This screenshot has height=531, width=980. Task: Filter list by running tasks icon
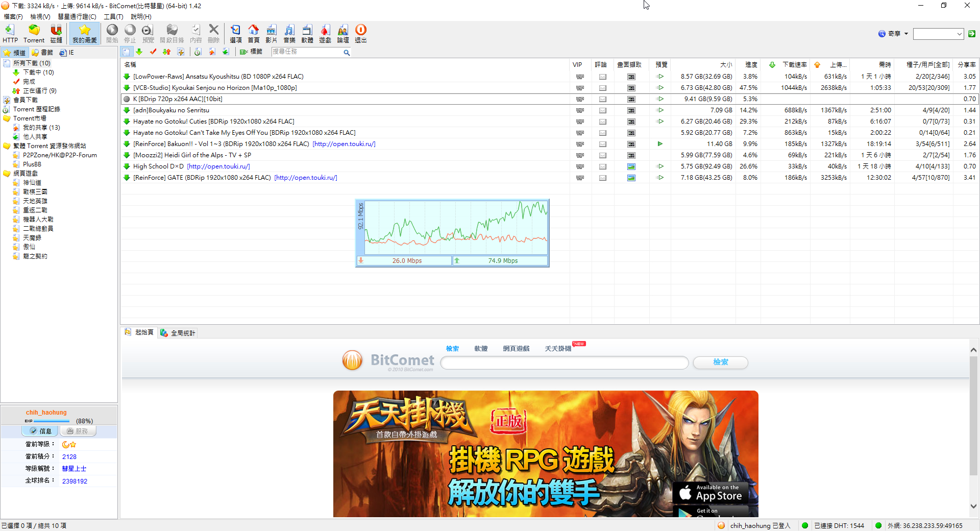[167, 52]
